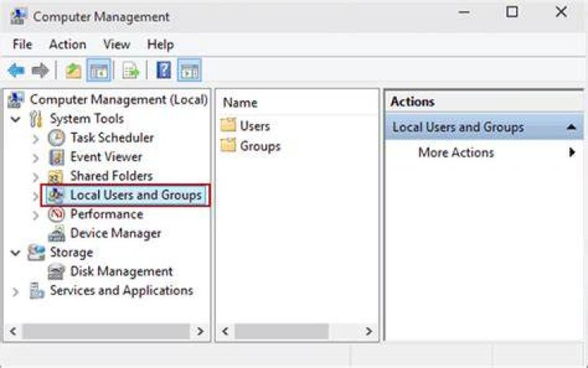The width and height of the screenshot is (588, 368).
Task: Click the Users folder icon
Action: (228, 125)
